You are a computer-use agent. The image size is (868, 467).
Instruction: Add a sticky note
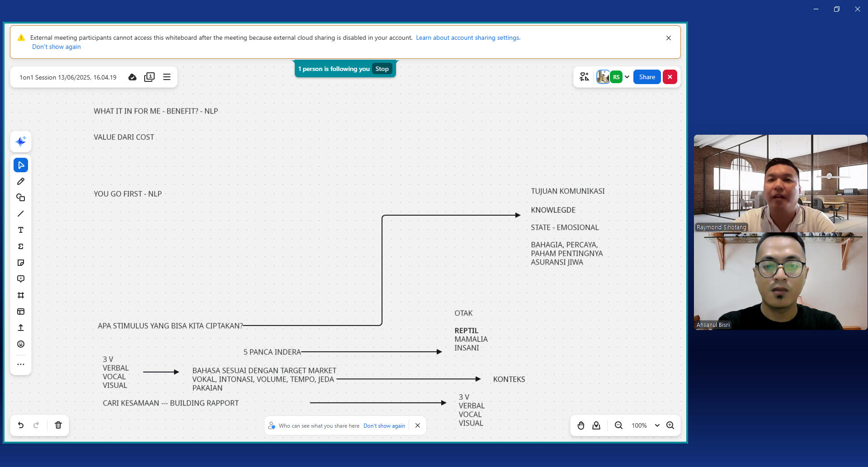pyautogui.click(x=21, y=263)
